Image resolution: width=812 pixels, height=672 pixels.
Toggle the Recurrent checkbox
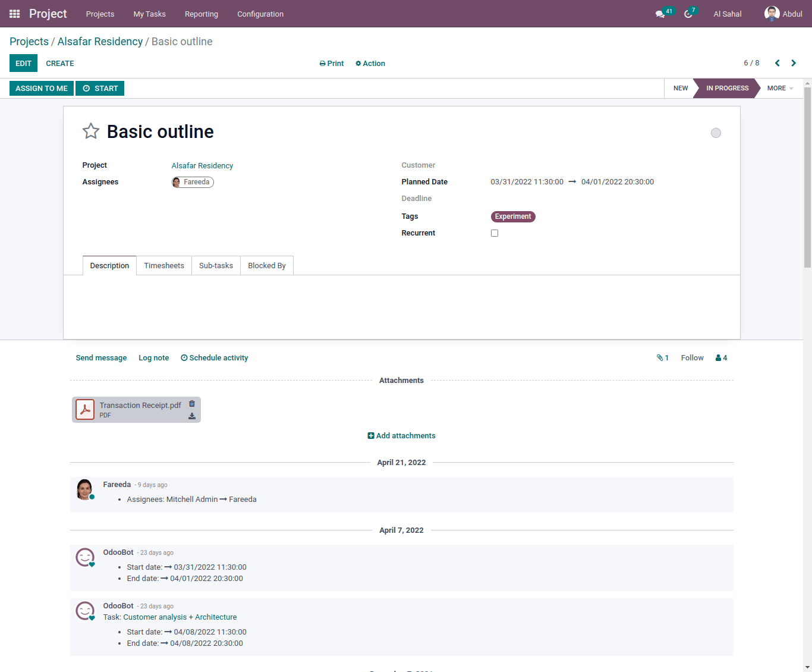tap(495, 233)
